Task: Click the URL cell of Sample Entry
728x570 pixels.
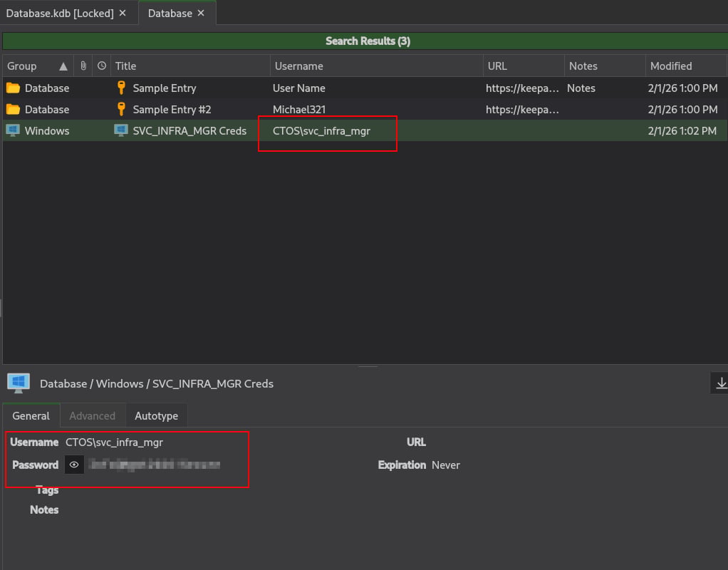Action: tap(522, 88)
